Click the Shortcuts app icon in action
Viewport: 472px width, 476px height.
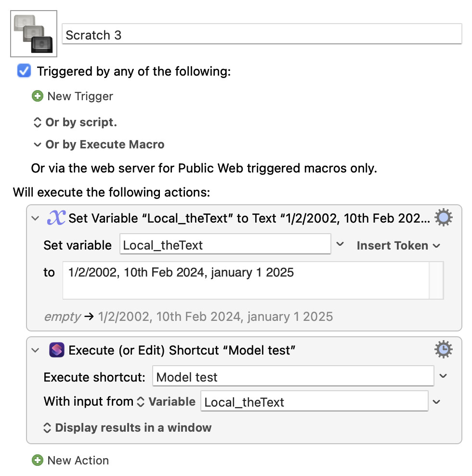(x=57, y=350)
